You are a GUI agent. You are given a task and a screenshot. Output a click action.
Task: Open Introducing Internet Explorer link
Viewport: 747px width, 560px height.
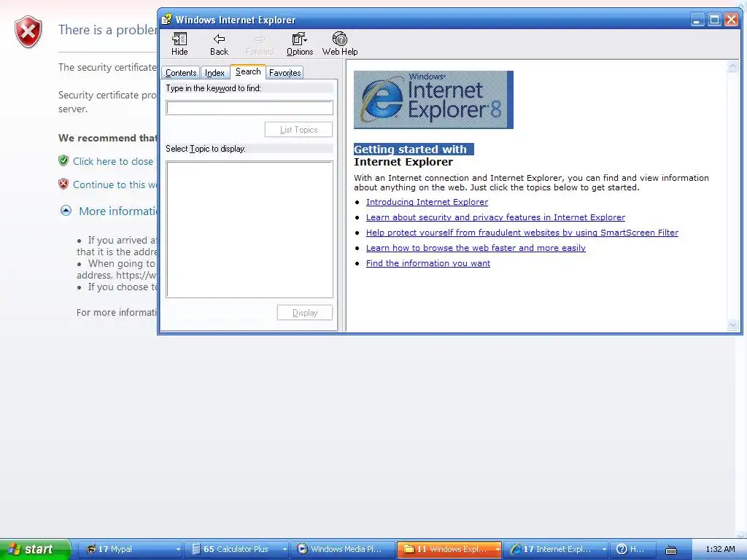(427, 202)
